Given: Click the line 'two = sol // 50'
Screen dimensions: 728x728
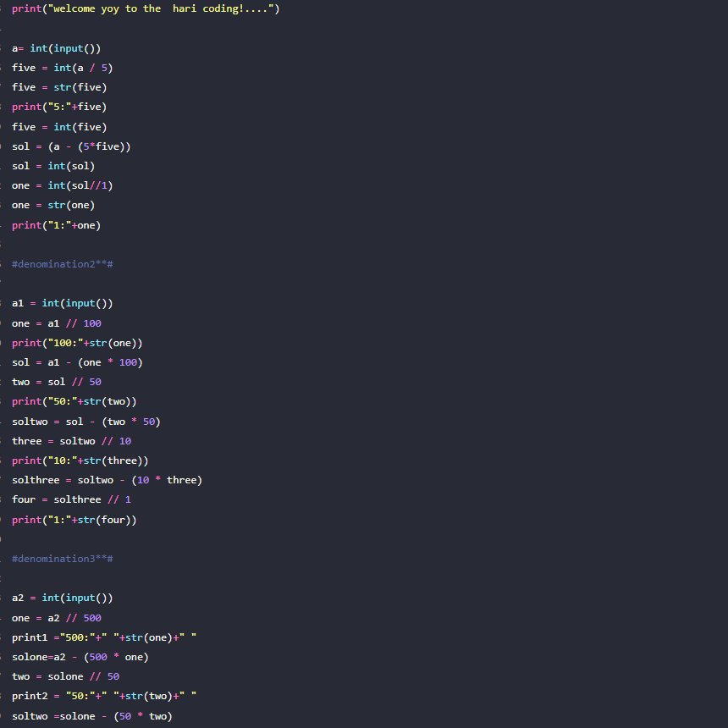Looking at the screenshot, I should click(56, 382).
